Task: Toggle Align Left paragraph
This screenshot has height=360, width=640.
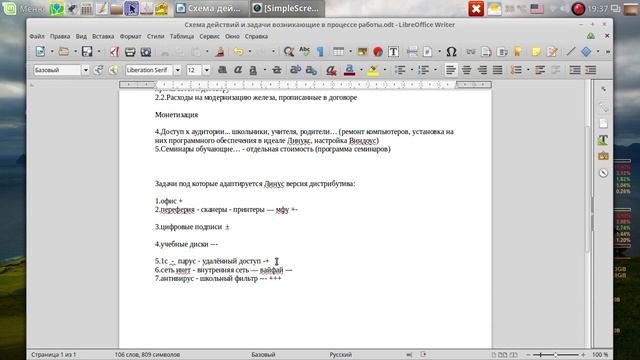Action: coord(451,70)
